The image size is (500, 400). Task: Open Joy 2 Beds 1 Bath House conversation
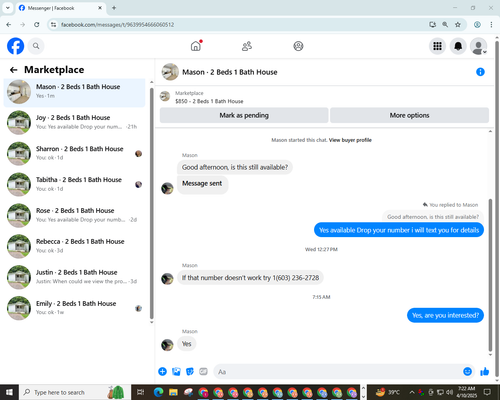click(75, 123)
